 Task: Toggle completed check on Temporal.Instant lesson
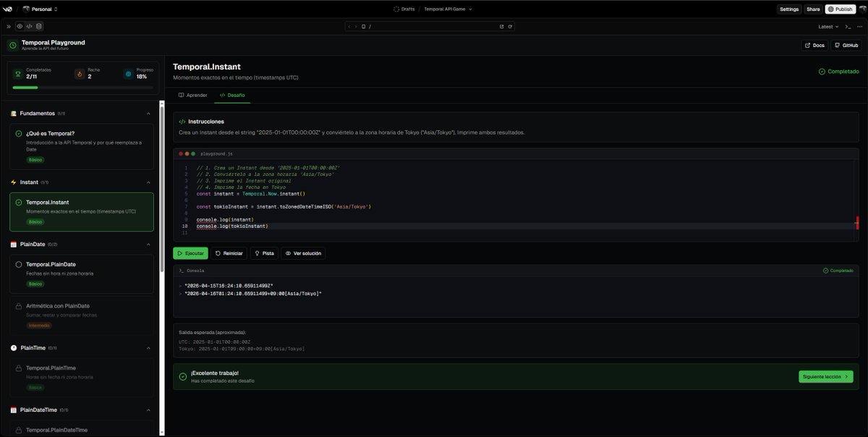pyautogui.click(x=19, y=203)
